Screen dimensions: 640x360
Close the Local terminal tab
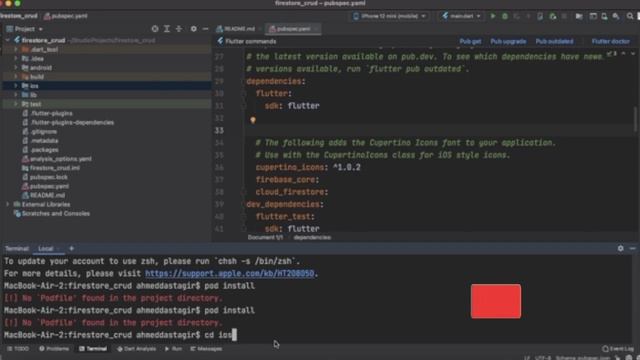pyautogui.click(x=58, y=249)
